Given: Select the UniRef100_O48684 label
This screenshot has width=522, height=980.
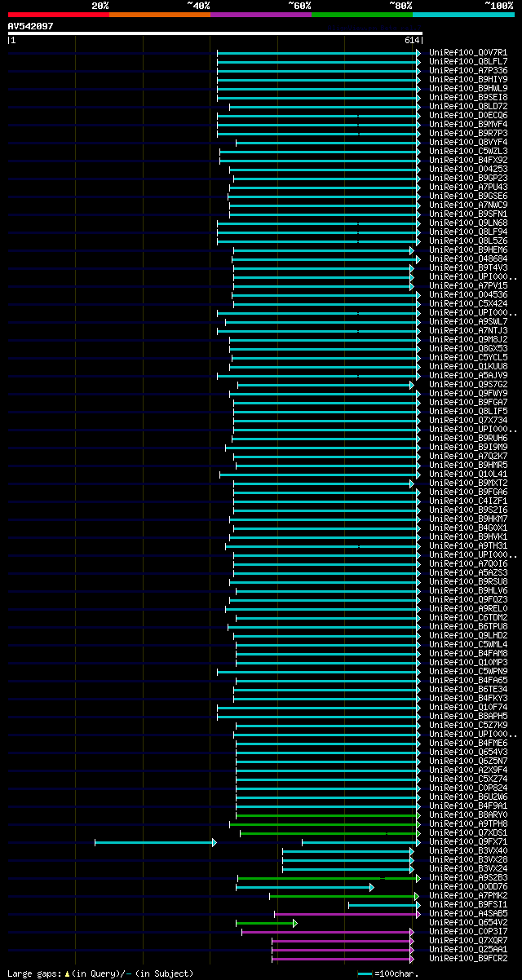Looking at the screenshot, I should (x=468, y=258).
